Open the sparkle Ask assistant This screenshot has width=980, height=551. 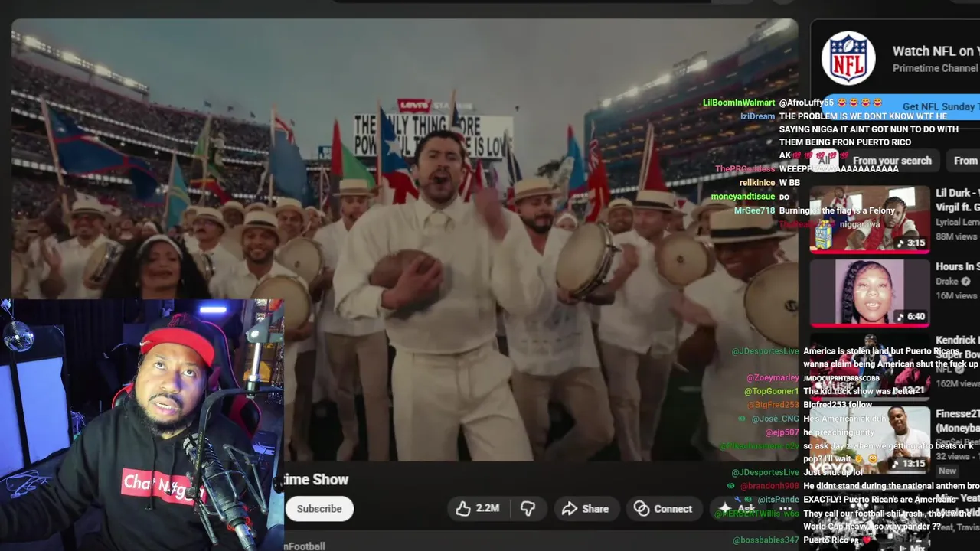[736, 508]
